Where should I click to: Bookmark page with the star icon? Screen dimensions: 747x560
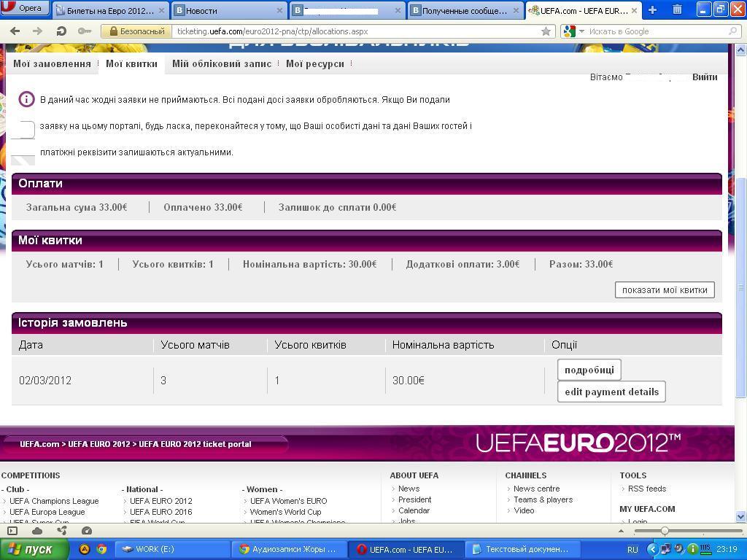click(x=546, y=31)
